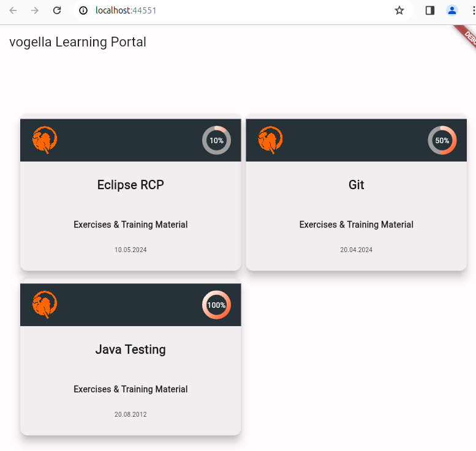Click the vogella logo on Eclipse RCP card
The image size is (476, 451).
click(x=45, y=140)
